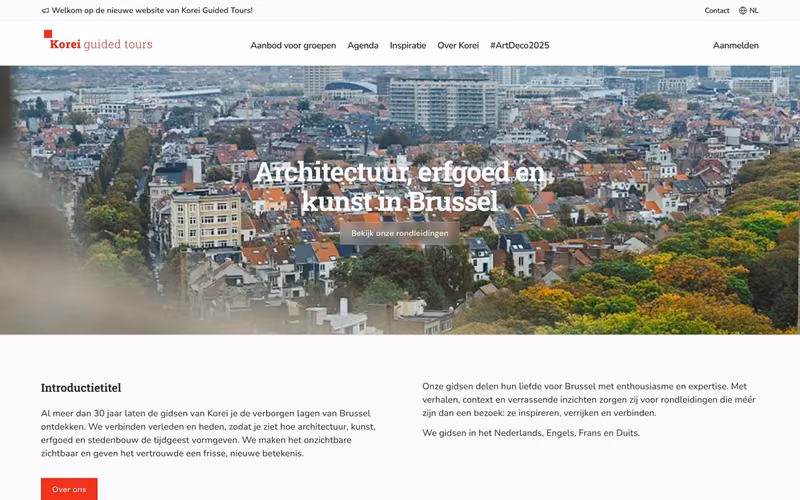The height and width of the screenshot is (500, 800).
Task: Open the Contact link
Action: (x=717, y=10)
